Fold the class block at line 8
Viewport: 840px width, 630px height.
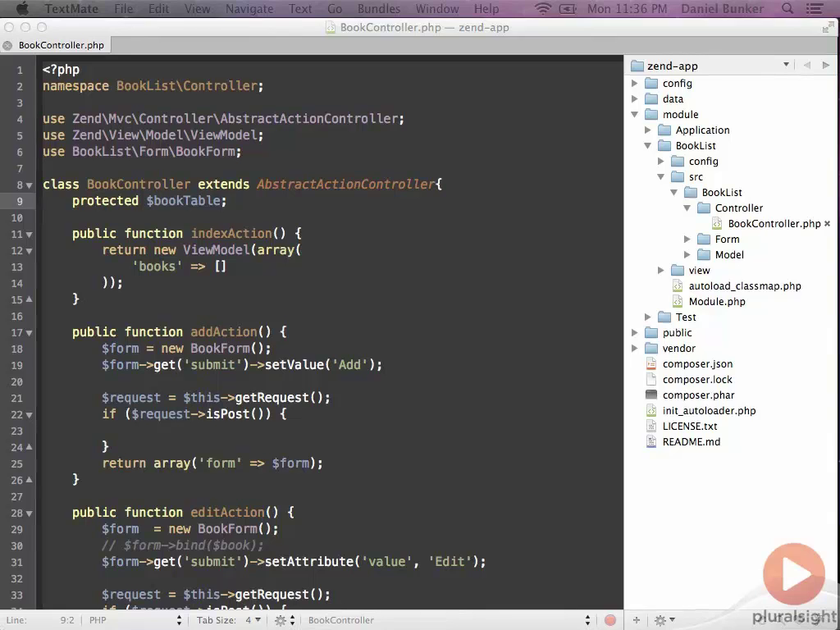29,185
